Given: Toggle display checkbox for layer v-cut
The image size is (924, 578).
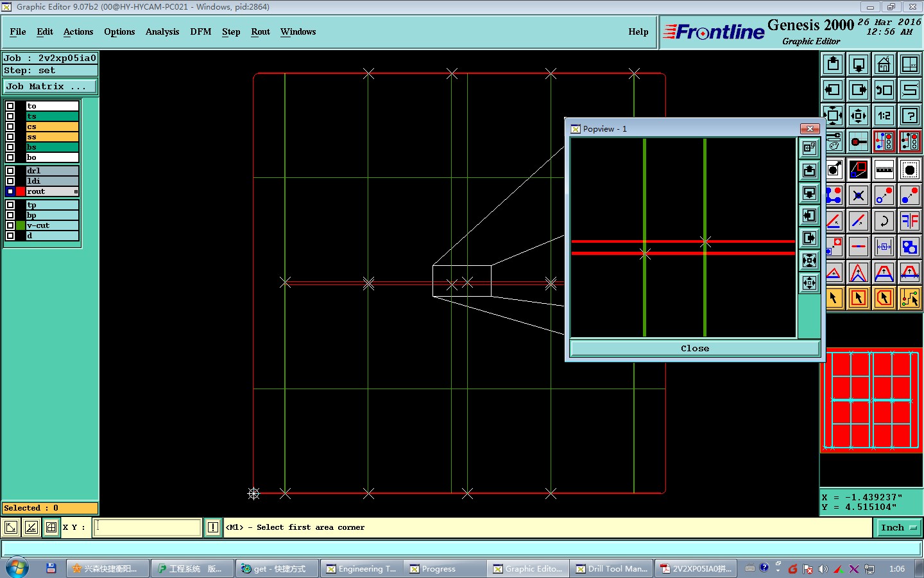Looking at the screenshot, I should [10, 225].
